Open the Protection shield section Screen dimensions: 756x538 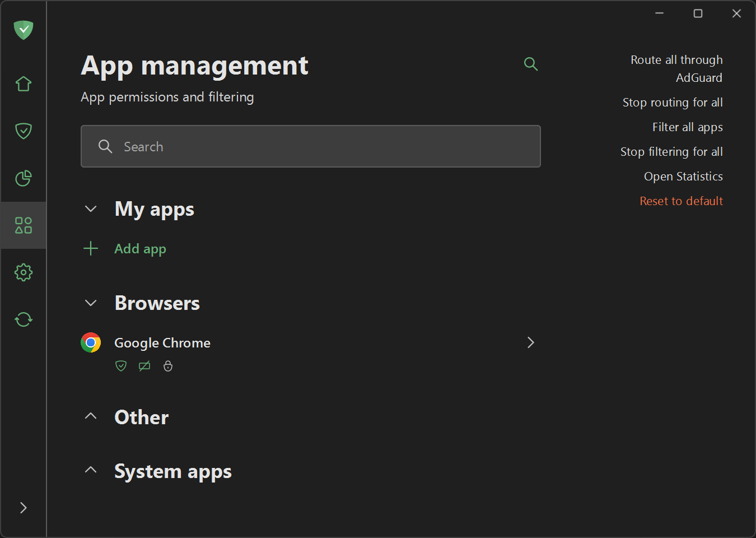[23, 131]
